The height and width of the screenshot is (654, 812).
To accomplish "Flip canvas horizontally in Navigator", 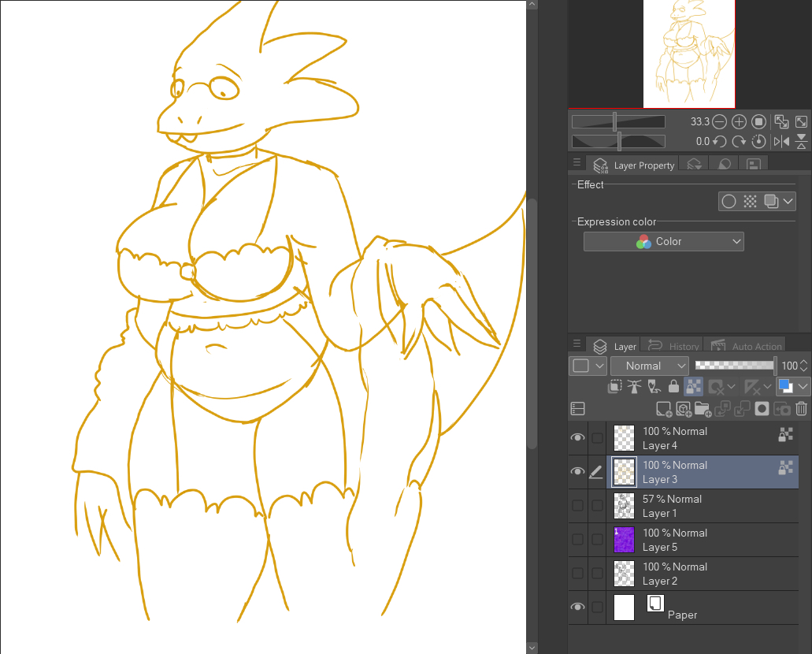I will tap(781, 142).
